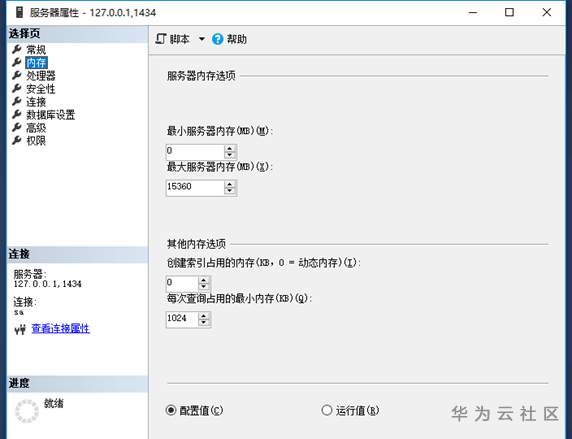The height and width of the screenshot is (439, 572).
Task: Select the 内存 page
Action: pyautogui.click(x=36, y=63)
